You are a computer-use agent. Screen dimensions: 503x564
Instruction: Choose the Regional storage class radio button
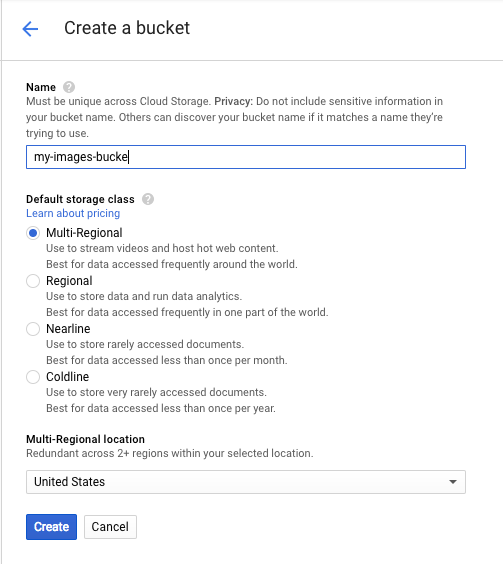(x=33, y=281)
